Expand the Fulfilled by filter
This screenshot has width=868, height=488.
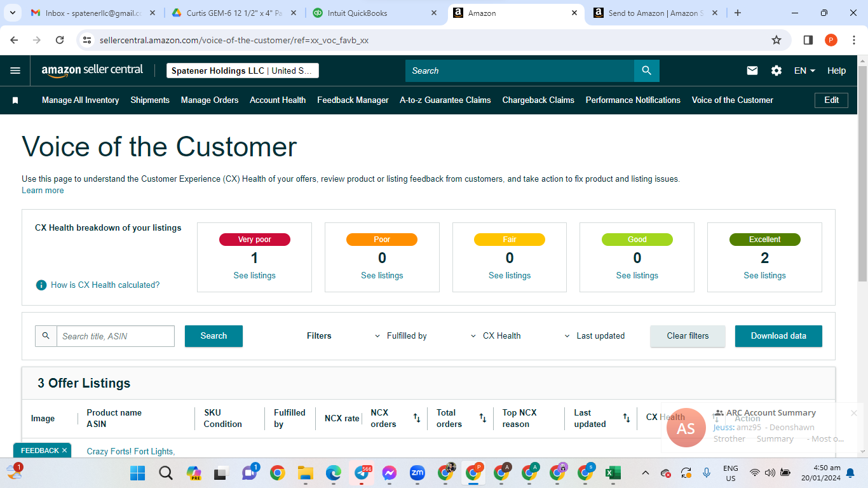point(401,336)
